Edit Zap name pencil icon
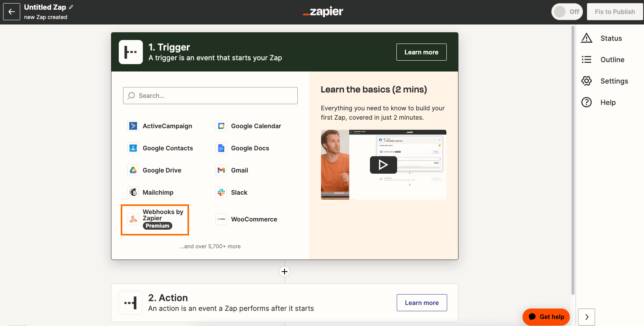This screenshot has width=644, height=326. [71, 7]
